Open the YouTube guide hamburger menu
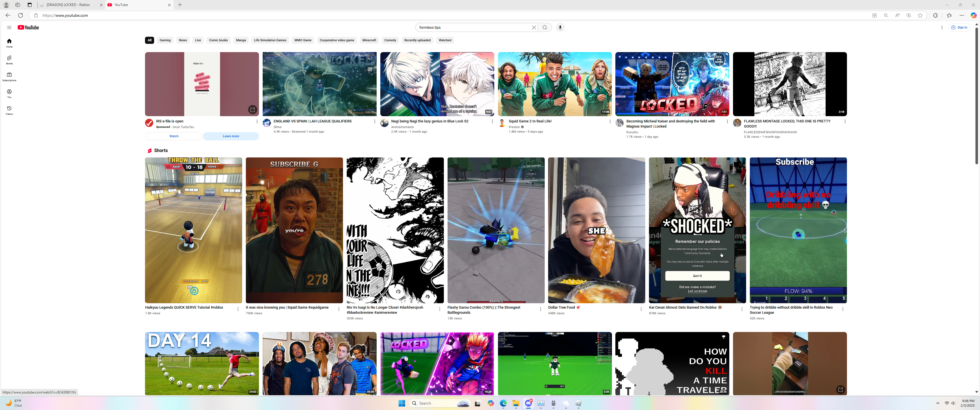This screenshot has width=980, height=410. pyautogui.click(x=9, y=27)
